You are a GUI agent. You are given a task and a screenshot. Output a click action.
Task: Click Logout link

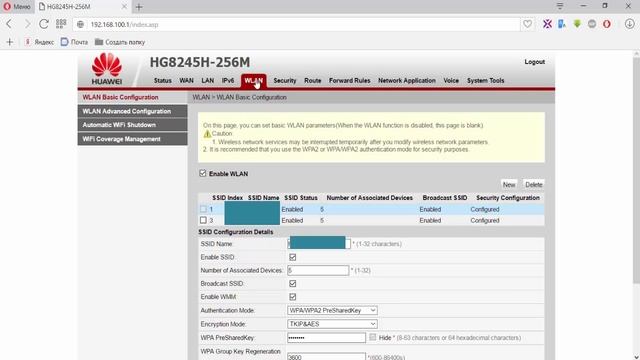[x=535, y=62]
